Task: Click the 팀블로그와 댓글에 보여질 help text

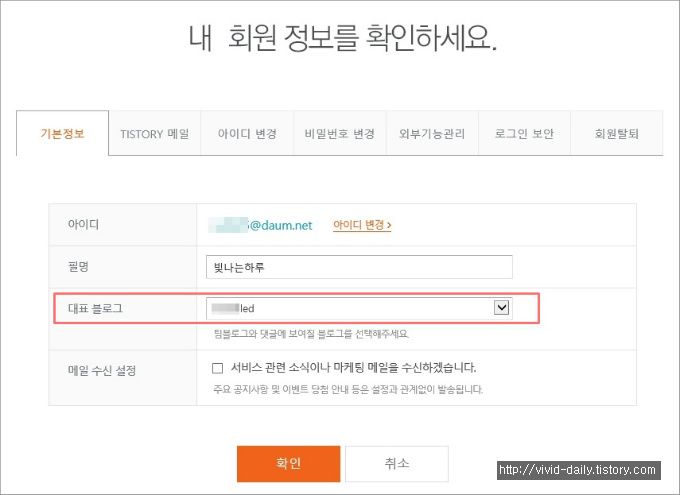Action: tap(311, 334)
